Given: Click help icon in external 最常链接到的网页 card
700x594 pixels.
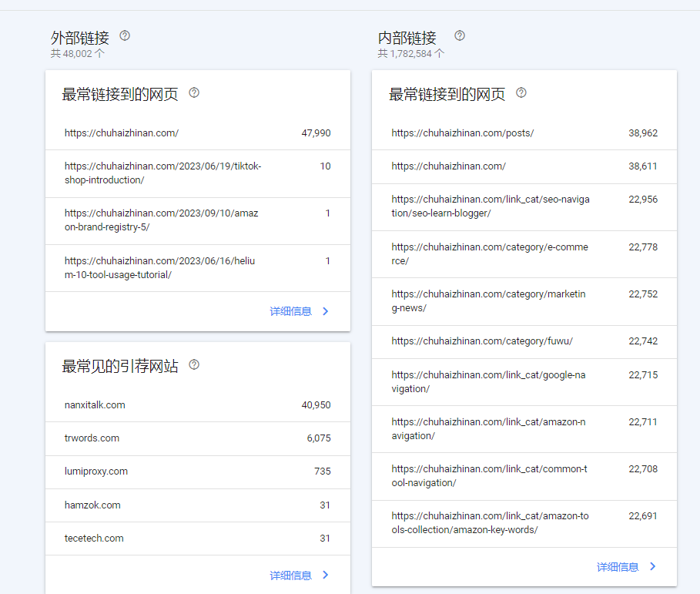Looking at the screenshot, I should [x=194, y=93].
